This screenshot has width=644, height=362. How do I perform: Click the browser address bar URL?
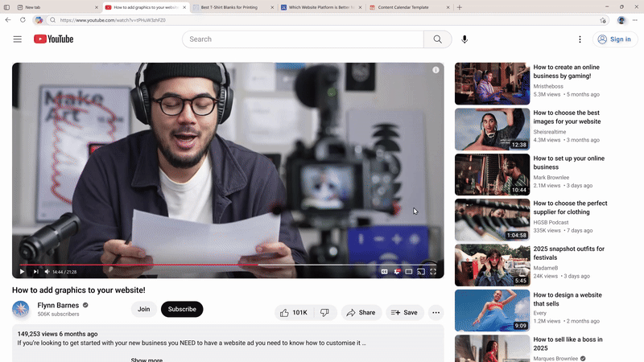point(113,19)
